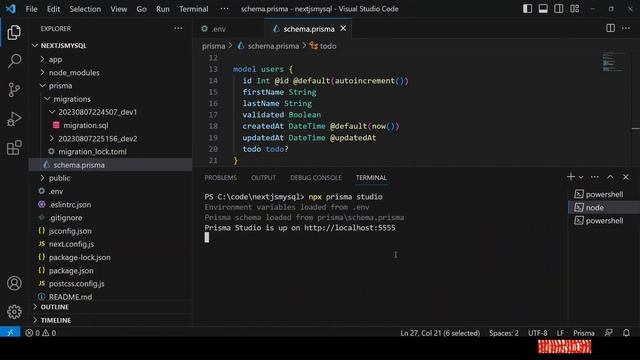This screenshot has height=360, width=640.
Task: Click Ln 27, Col 21 status entry
Action: click(440, 333)
